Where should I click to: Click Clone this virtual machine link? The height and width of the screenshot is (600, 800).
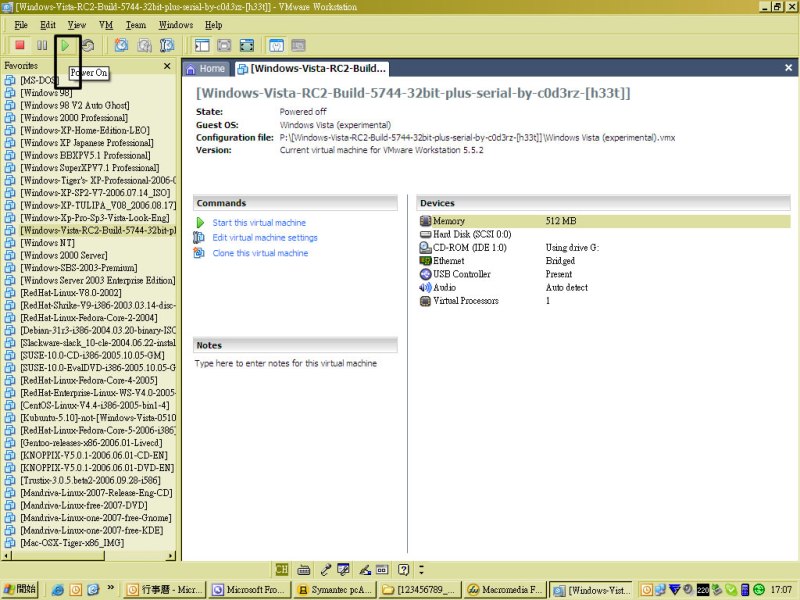(260, 253)
